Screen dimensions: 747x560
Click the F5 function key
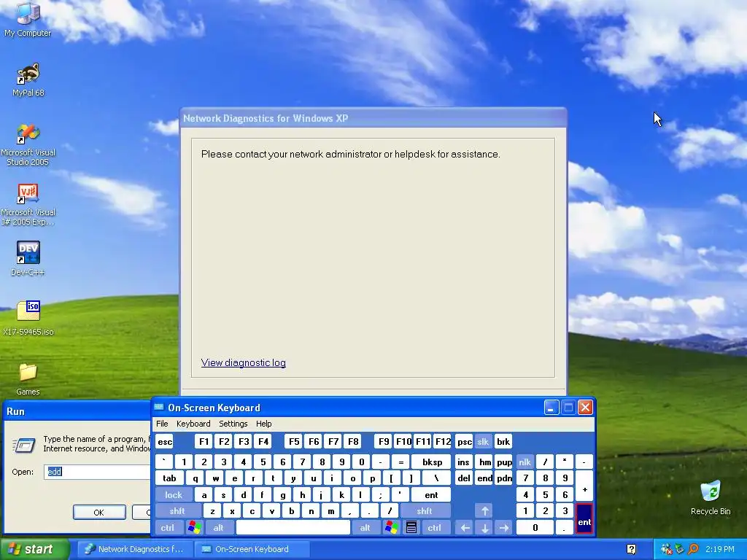click(294, 441)
